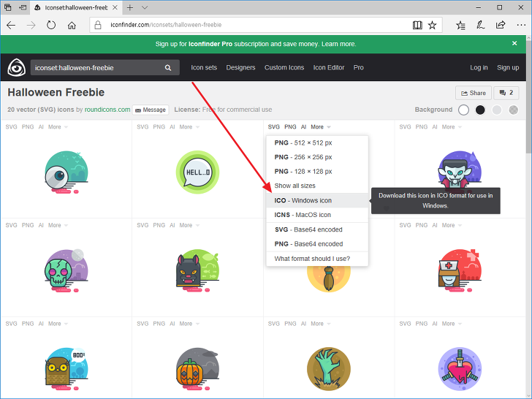This screenshot has height=399, width=532.
Task: Open the favorites hub icon
Action: (x=460, y=25)
